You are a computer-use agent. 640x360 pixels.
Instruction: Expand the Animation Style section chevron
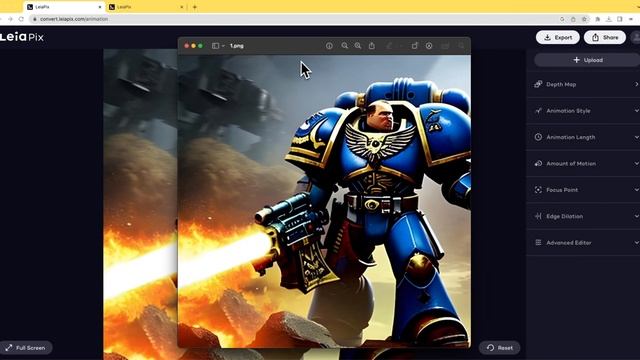pos(636,111)
